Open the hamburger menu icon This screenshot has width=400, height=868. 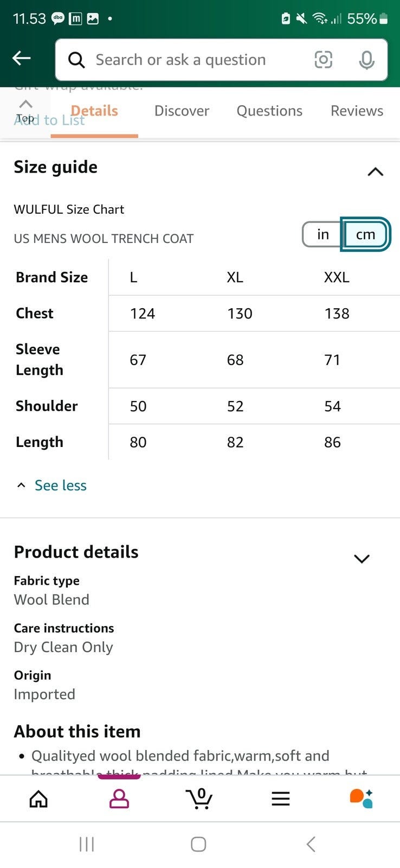click(280, 799)
